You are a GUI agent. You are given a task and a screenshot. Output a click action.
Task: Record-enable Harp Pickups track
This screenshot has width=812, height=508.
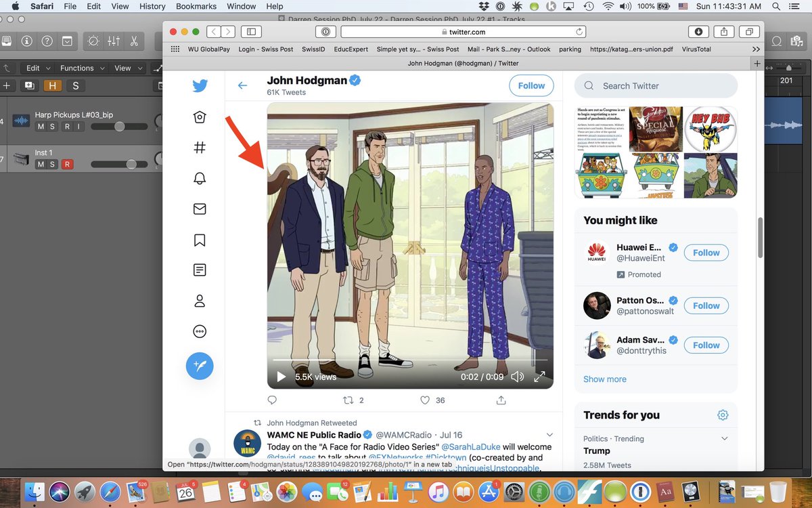(67, 127)
